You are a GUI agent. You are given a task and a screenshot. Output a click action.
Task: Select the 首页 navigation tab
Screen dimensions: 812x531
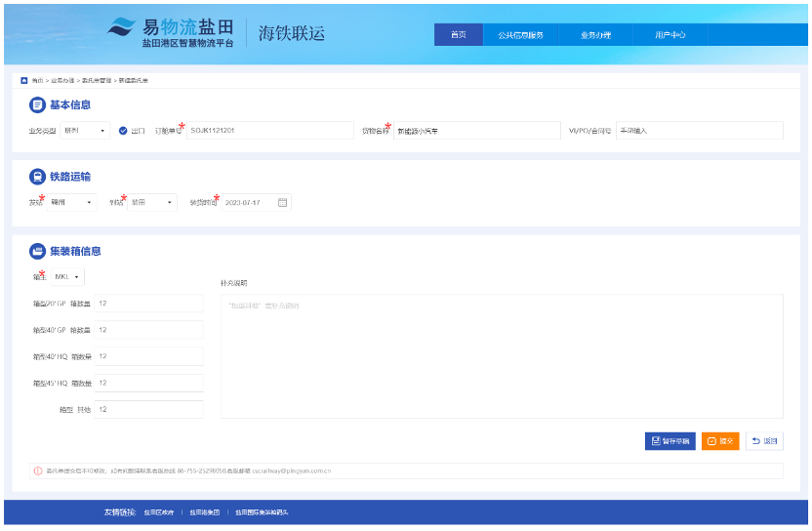click(x=459, y=35)
